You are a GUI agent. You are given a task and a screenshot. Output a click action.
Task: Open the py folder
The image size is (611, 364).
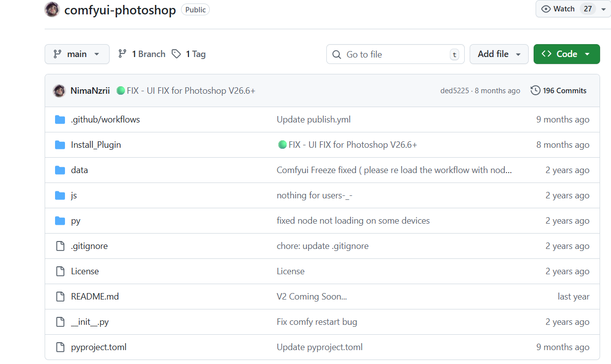click(75, 221)
